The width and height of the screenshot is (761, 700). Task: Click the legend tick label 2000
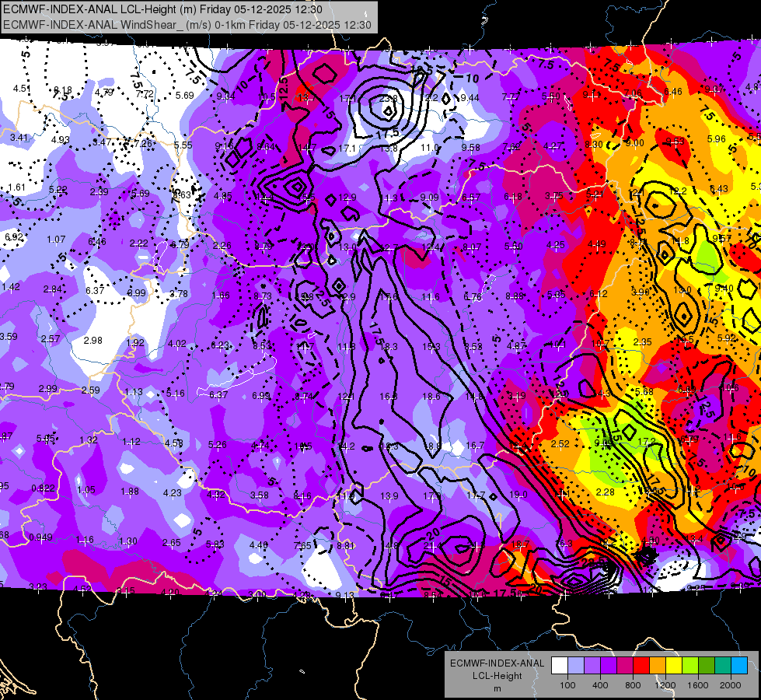tap(731, 685)
